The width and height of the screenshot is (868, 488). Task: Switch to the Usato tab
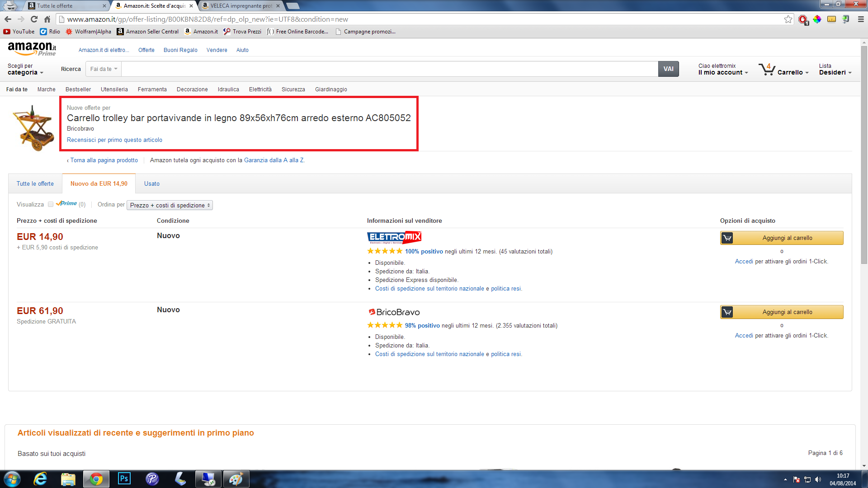(x=152, y=184)
